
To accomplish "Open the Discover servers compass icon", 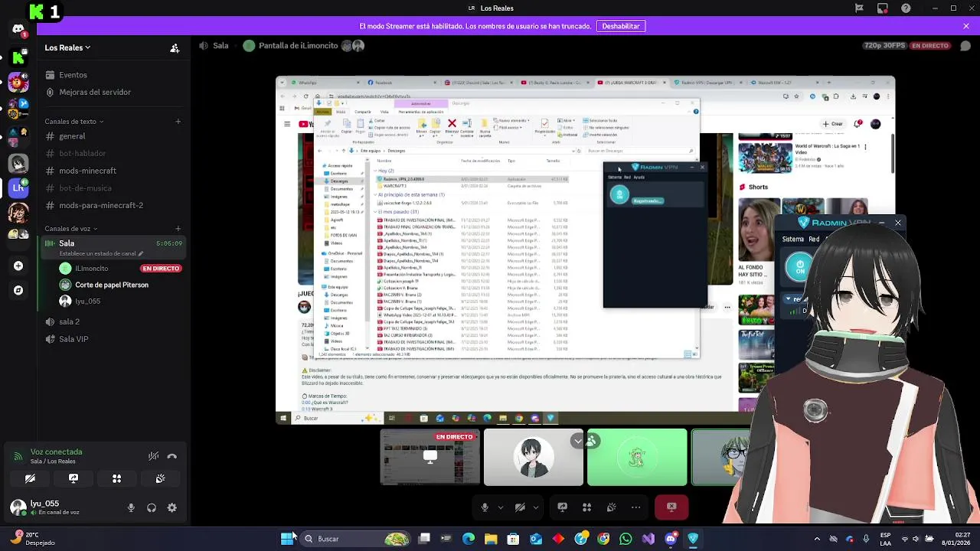I will [x=18, y=291].
